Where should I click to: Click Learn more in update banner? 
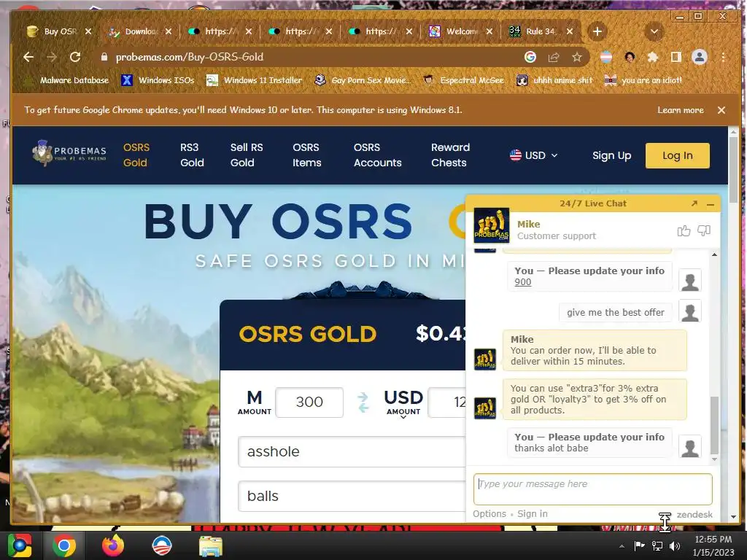(681, 110)
